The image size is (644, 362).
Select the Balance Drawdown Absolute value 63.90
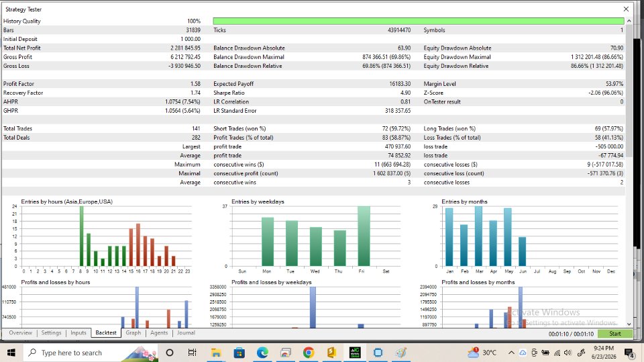point(404,48)
